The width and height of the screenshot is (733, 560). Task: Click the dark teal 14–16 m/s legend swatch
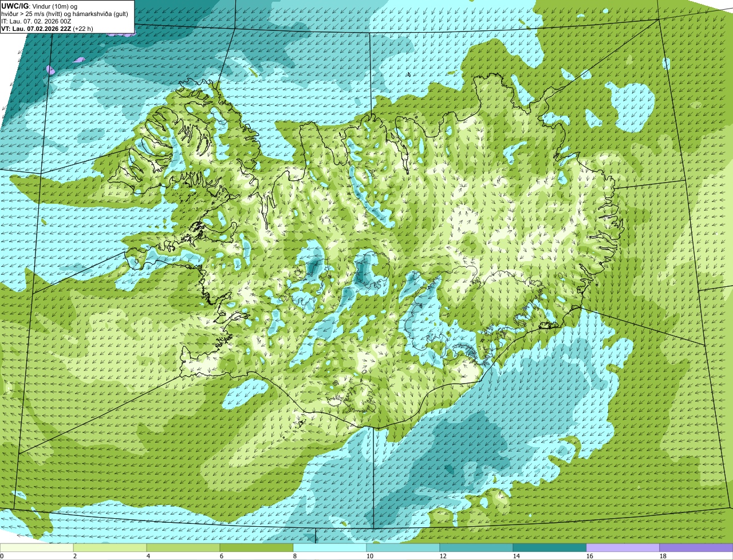[x=550, y=547]
